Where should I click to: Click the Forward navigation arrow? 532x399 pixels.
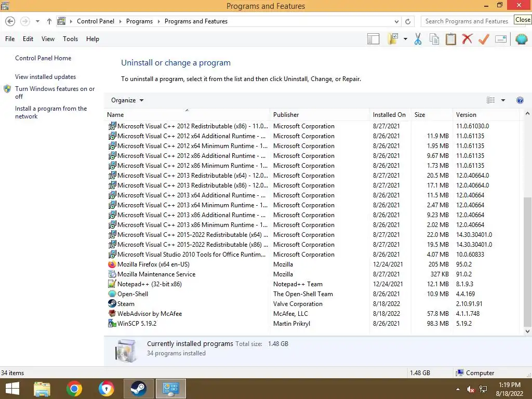pyautogui.click(x=25, y=21)
